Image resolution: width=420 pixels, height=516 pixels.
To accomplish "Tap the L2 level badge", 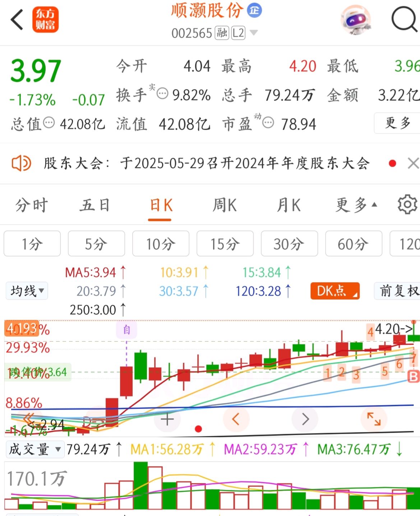I will (238, 33).
